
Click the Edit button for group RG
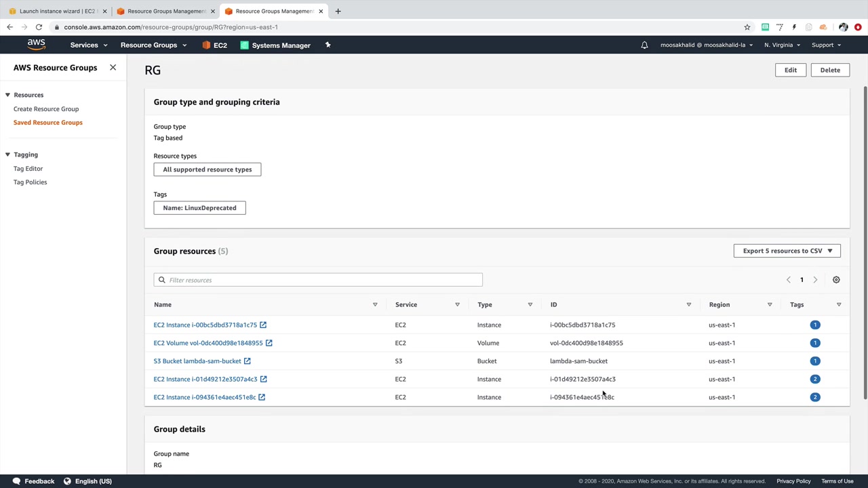[791, 70]
